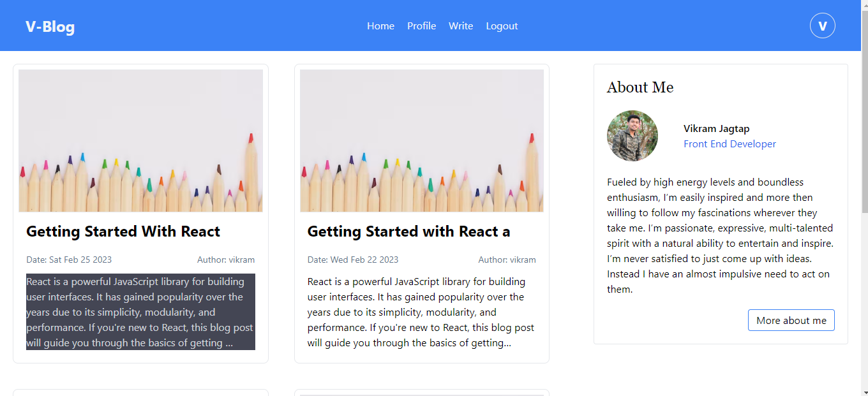Open the V-Blog logo link
The width and height of the screenshot is (868, 396).
pos(50,26)
